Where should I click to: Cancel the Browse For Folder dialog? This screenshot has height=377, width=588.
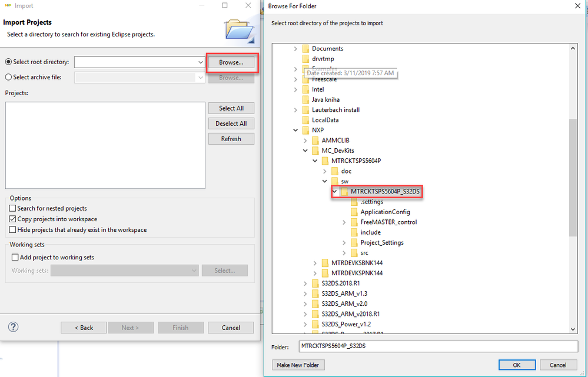pyautogui.click(x=557, y=365)
